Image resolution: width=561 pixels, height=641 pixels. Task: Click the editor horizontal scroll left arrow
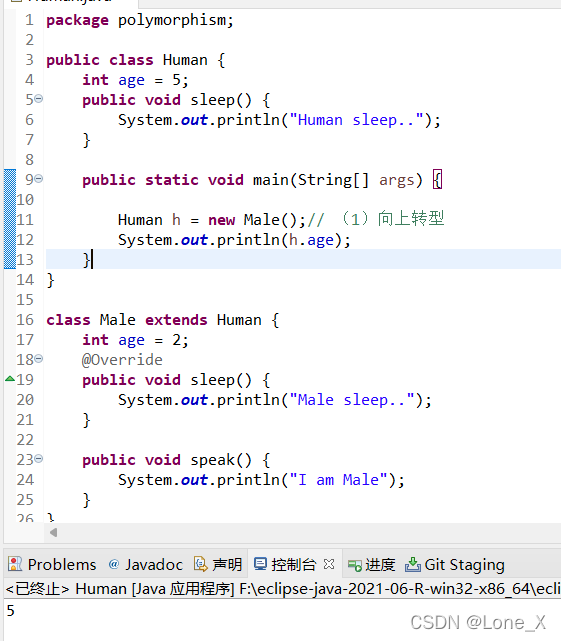53,532
